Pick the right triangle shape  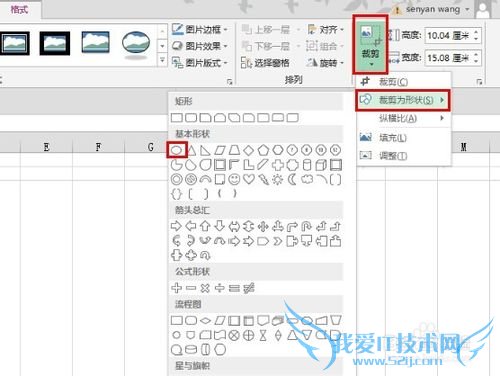coord(205,150)
